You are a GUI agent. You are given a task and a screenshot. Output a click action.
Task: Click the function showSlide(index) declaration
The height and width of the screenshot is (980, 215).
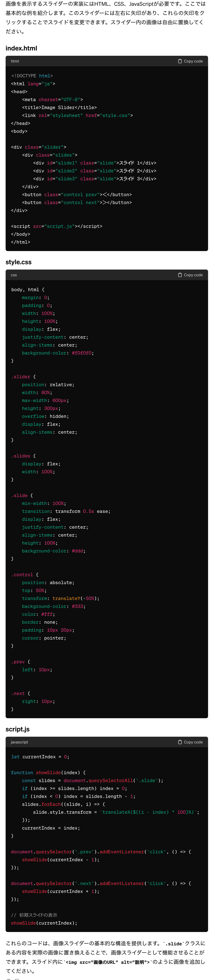point(48,773)
